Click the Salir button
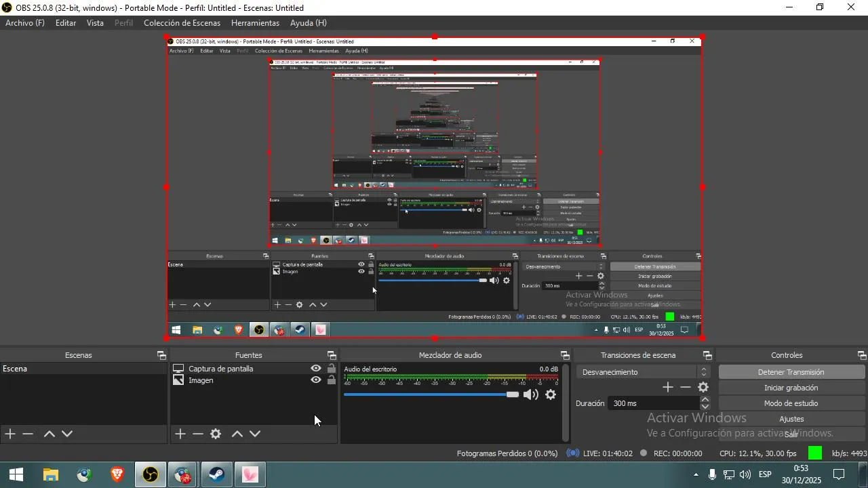868x488 pixels. 791,434
